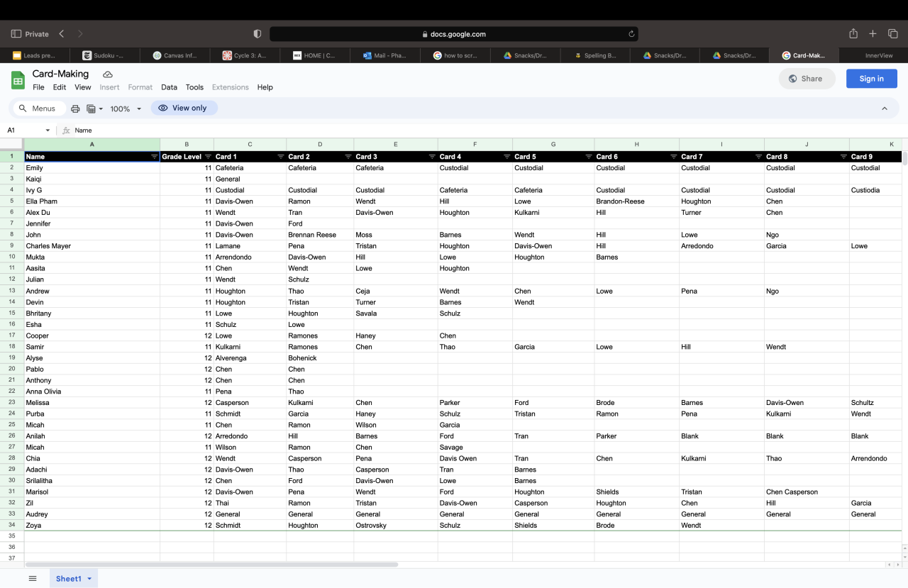
Task: Select cell containing Chen Casperson
Action: tap(807, 492)
